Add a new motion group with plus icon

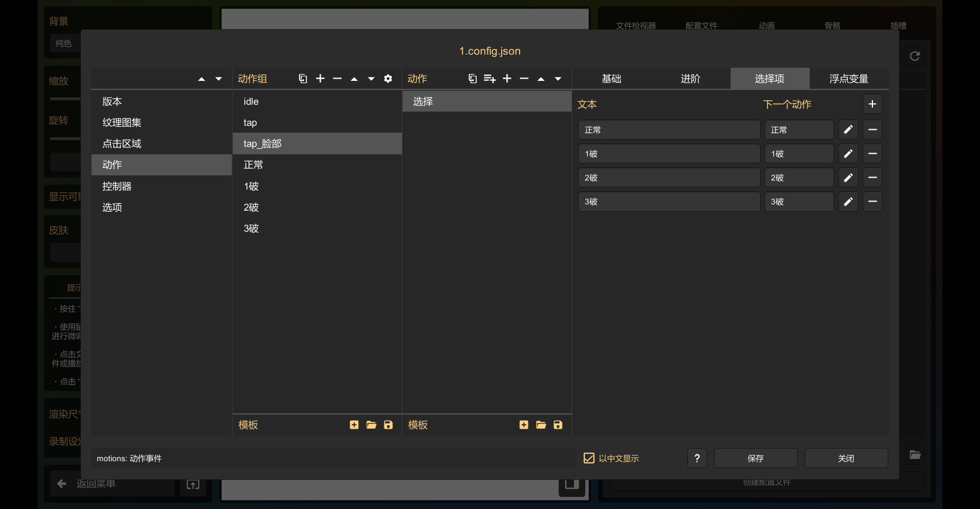(x=320, y=79)
